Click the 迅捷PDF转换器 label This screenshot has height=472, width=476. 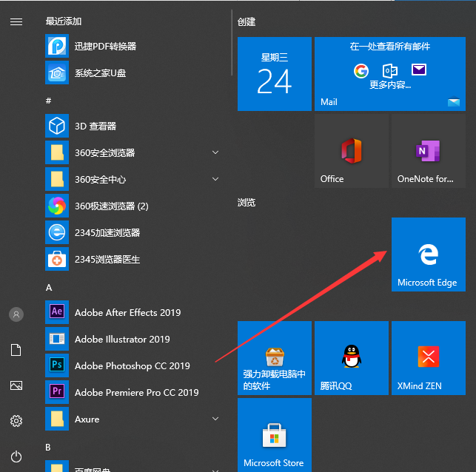[105, 46]
